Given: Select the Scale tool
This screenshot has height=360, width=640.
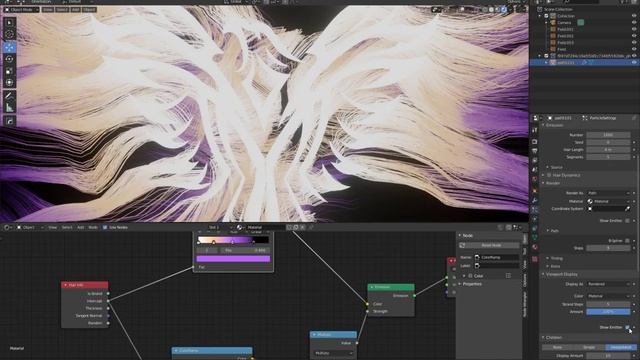Looking at the screenshot, I should [9, 71].
